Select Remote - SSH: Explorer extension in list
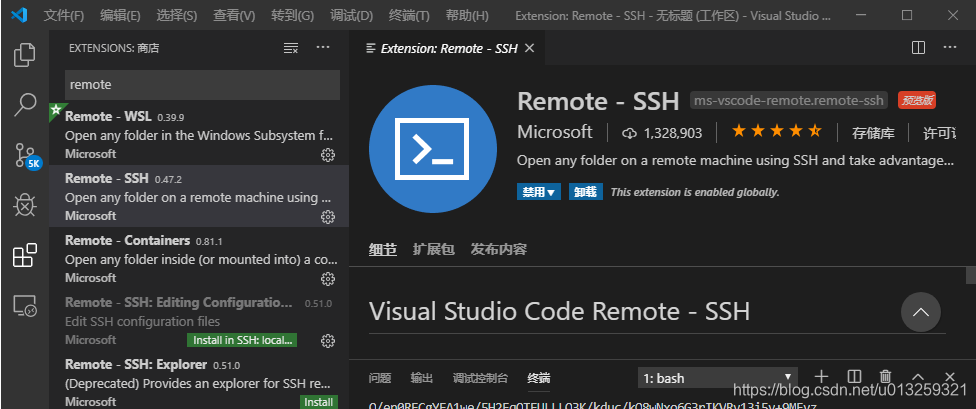 (x=199, y=380)
